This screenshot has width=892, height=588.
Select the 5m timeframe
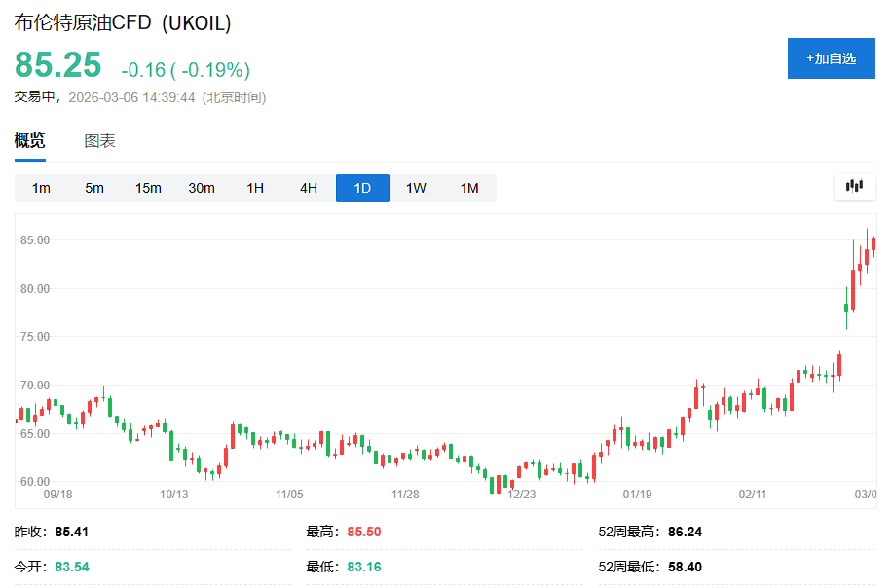[x=94, y=189]
